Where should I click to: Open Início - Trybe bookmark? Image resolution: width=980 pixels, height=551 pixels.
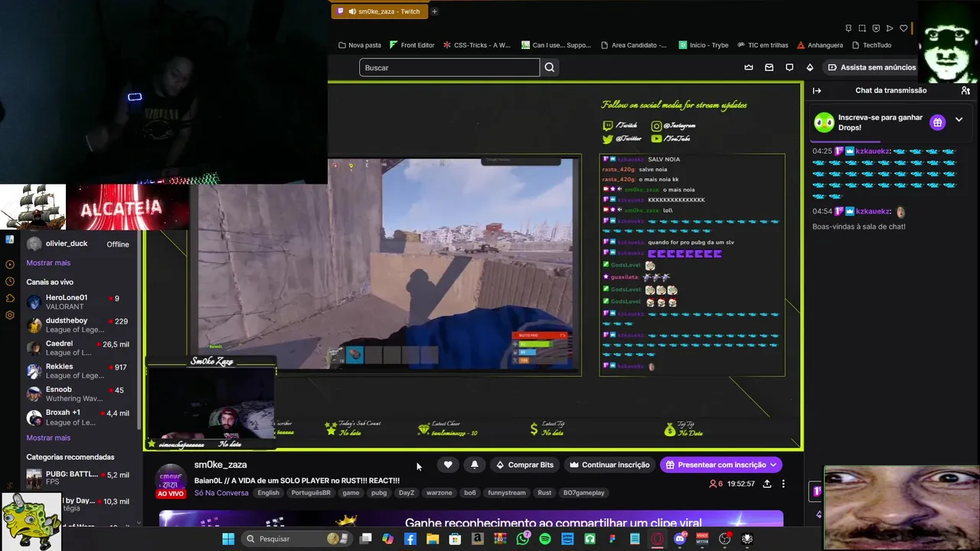(x=704, y=45)
